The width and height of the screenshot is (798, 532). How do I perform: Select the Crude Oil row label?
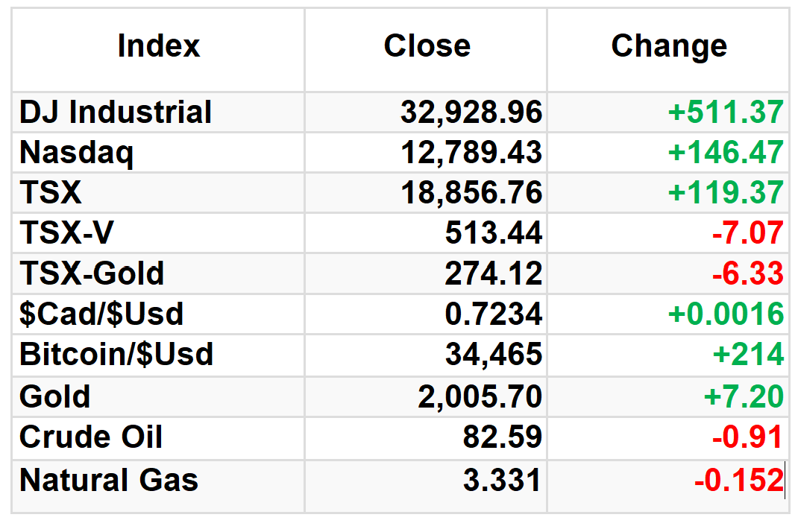[x=90, y=437]
